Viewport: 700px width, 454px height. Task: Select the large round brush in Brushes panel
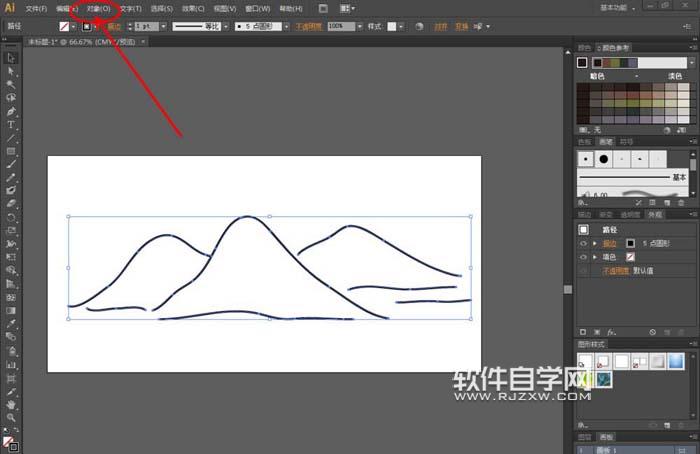tap(604, 159)
